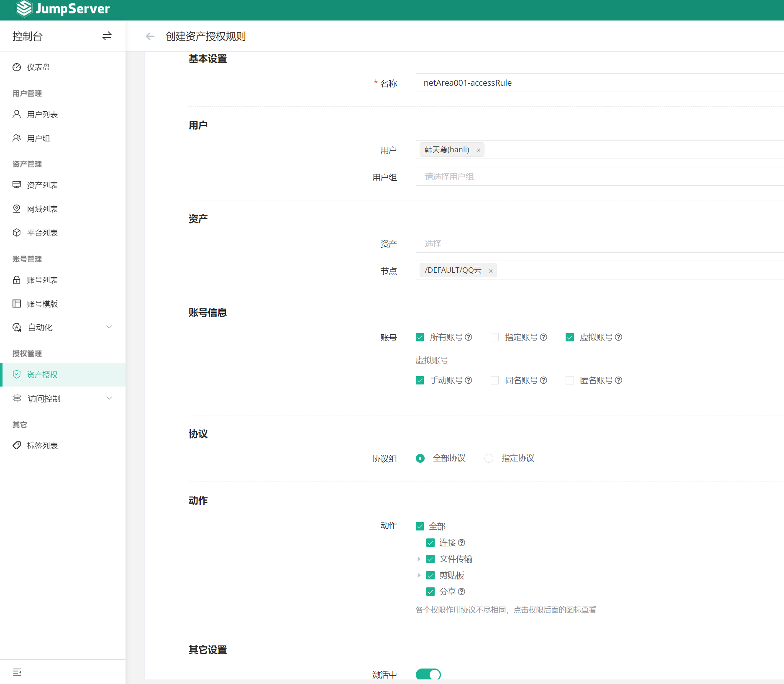784x684 pixels.
Task: Check the 同名账号 option
Action: pyautogui.click(x=494, y=380)
